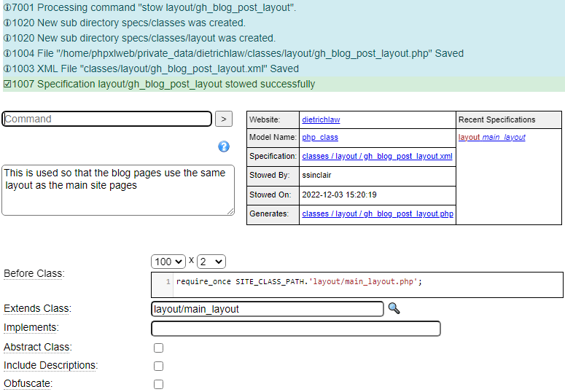Open the 2 rows dropdown
The image size is (565, 392).
click(211, 262)
